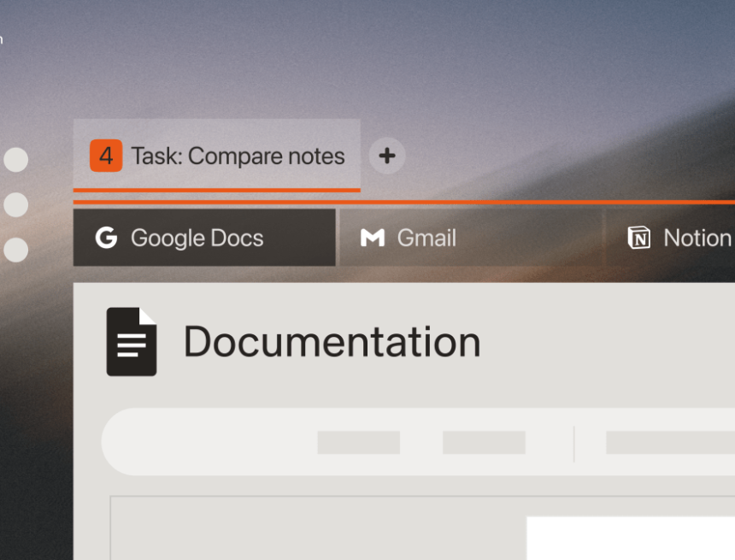The height and width of the screenshot is (560, 735).
Task: Click the white page in document area
Action: click(x=630, y=539)
